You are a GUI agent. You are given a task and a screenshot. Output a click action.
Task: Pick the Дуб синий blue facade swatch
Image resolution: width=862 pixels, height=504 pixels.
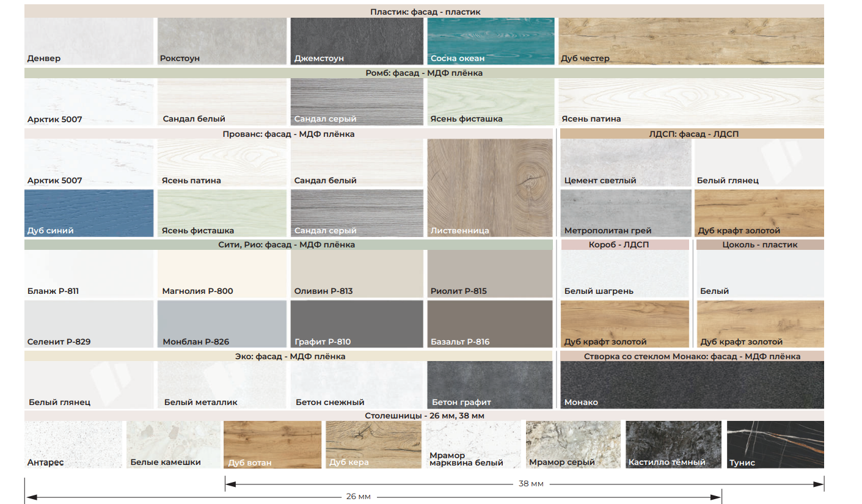click(89, 213)
